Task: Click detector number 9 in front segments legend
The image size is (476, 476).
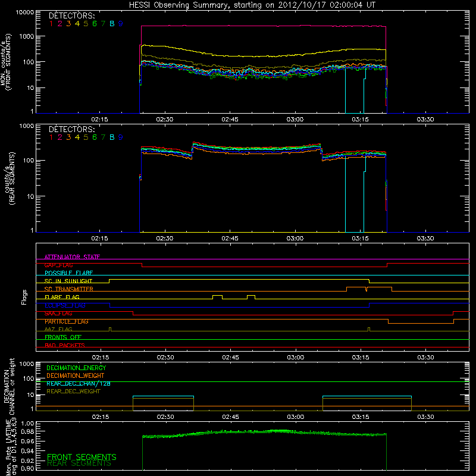Action: (121, 24)
